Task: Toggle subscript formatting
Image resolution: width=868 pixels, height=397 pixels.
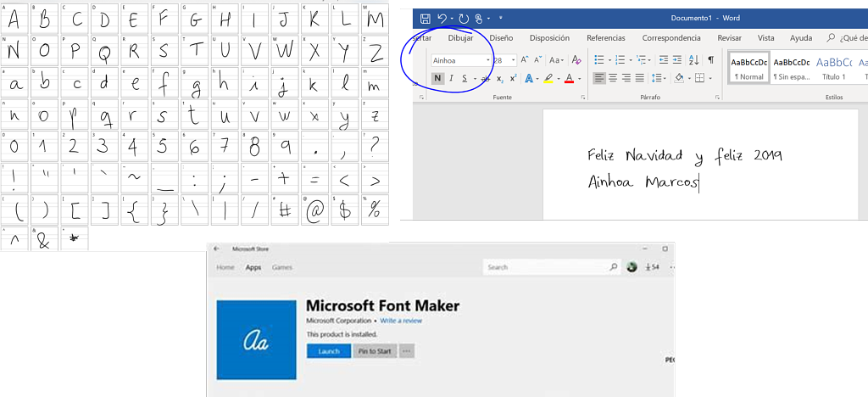Action: click(500, 78)
